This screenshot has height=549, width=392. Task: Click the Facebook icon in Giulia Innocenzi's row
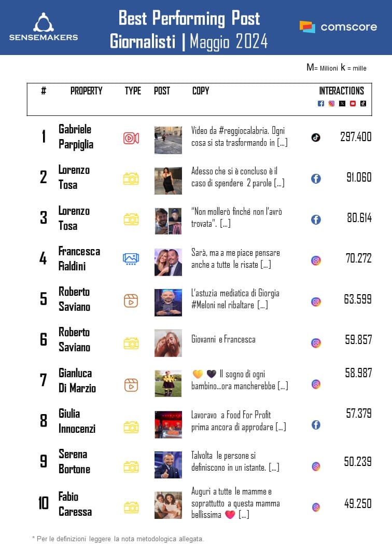tap(316, 425)
